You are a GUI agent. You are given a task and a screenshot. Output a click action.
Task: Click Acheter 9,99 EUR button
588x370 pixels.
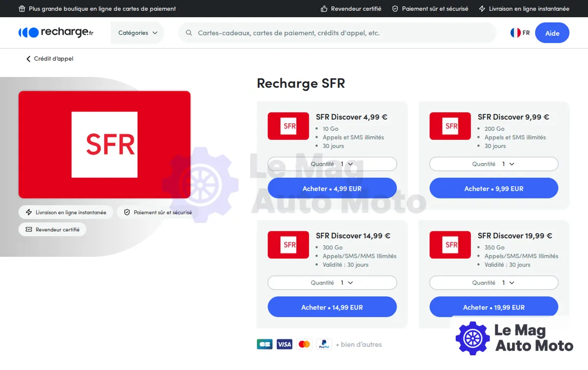point(494,188)
